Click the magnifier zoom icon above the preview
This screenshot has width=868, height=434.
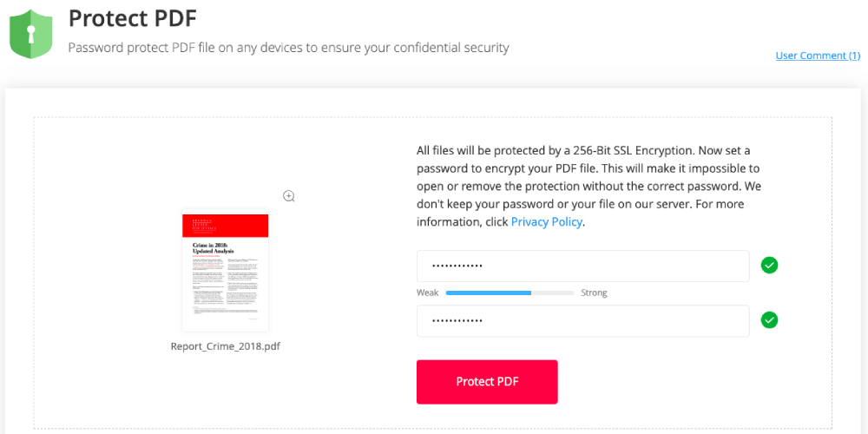tap(289, 196)
